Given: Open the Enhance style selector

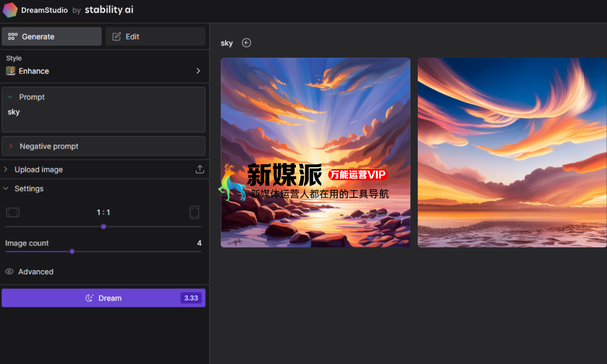Looking at the screenshot, I should [103, 71].
